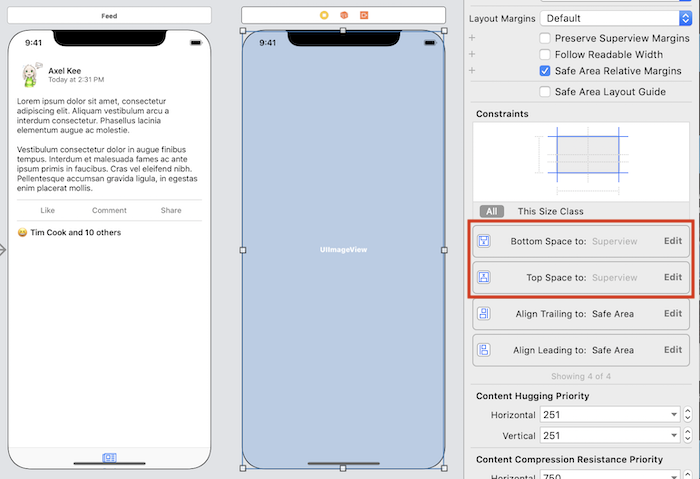Uncheck Safe Area Relative Margins
700x479 pixels.
545,71
